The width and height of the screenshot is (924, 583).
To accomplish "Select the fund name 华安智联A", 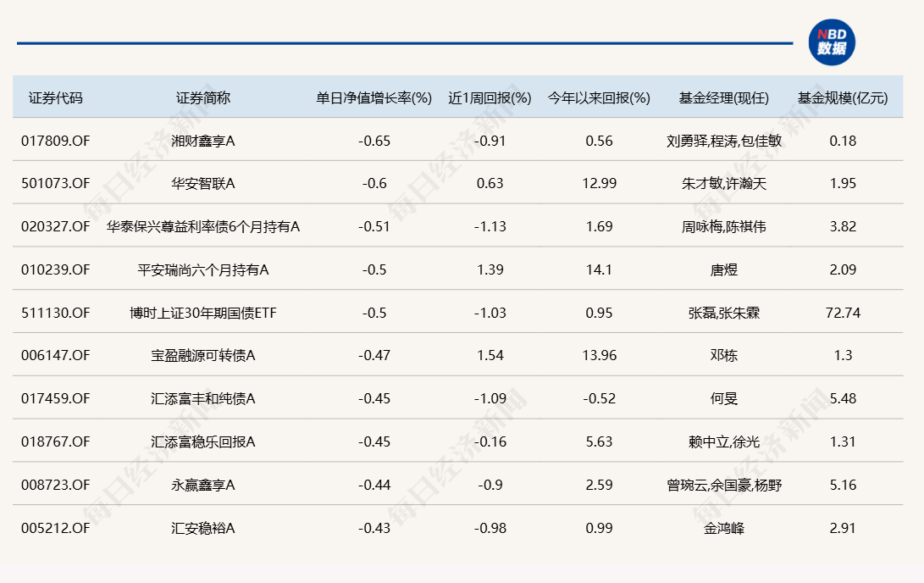I will coord(202,183).
